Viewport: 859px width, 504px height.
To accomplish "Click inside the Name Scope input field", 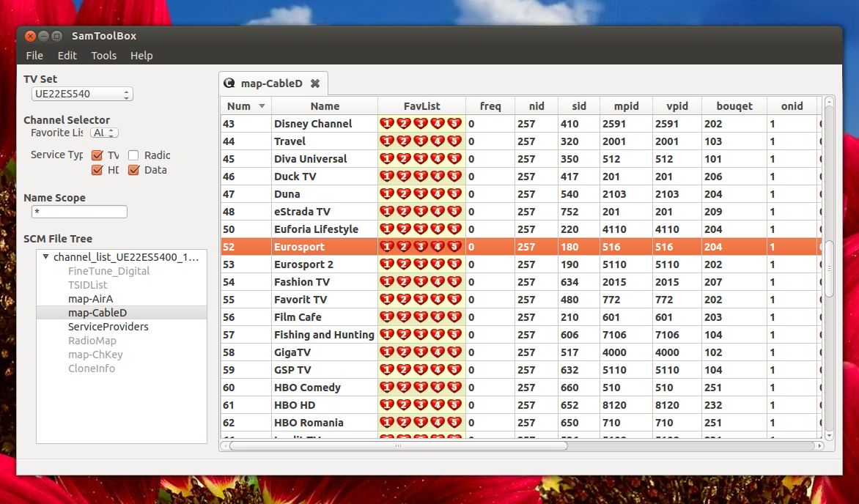I will tap(78, 212).
